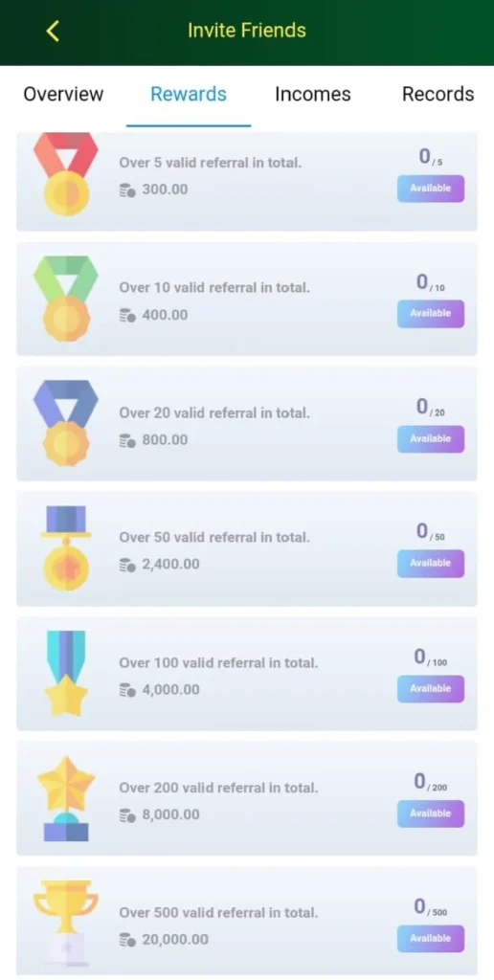Claim Available for 5 referral reward

coord(431,189)
